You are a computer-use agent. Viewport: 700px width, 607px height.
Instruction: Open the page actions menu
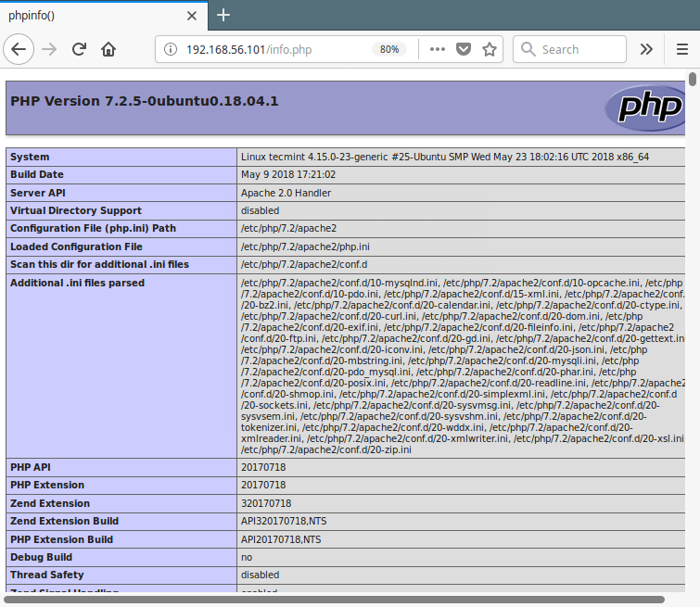click(x=437, y=49)
